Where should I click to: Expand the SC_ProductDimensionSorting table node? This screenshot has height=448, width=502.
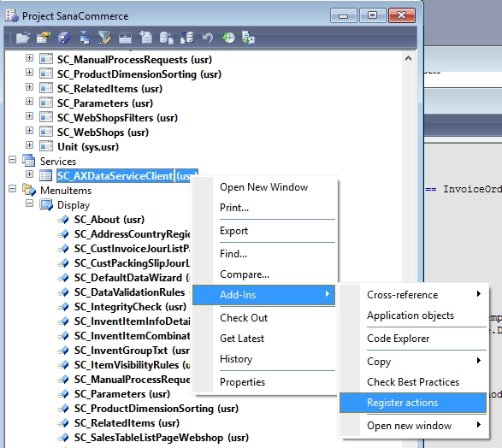coord(29,73)
